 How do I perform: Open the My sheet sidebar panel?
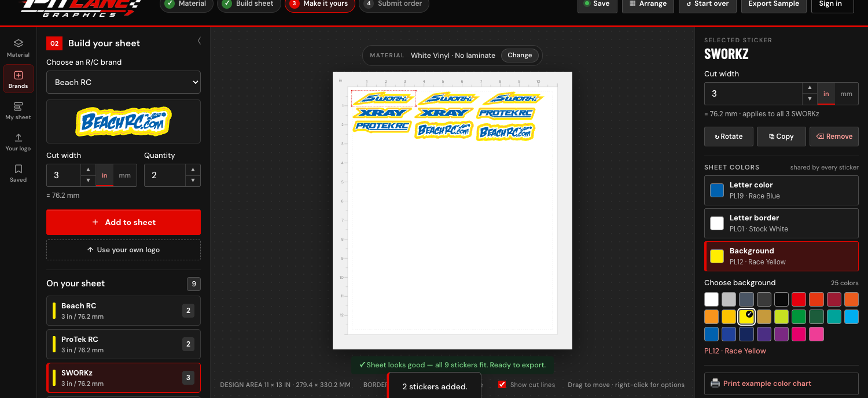coord(18,110)
